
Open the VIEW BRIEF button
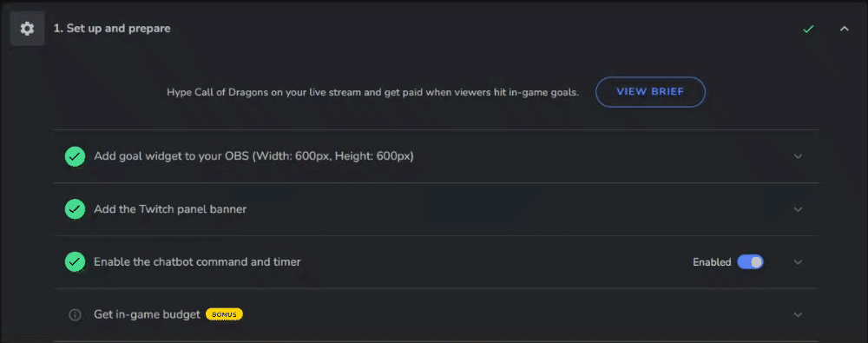pos(650,92)
